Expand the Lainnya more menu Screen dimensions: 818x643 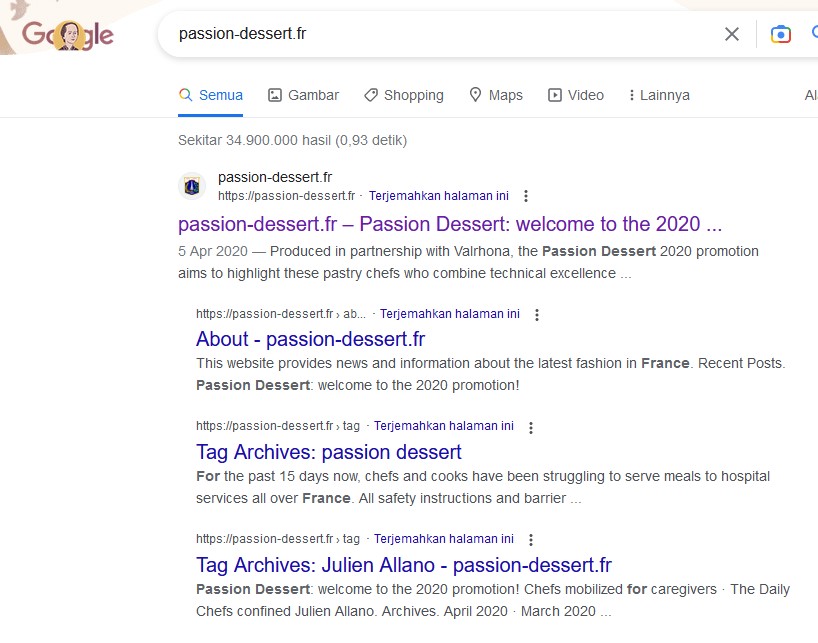click(659, 95)
